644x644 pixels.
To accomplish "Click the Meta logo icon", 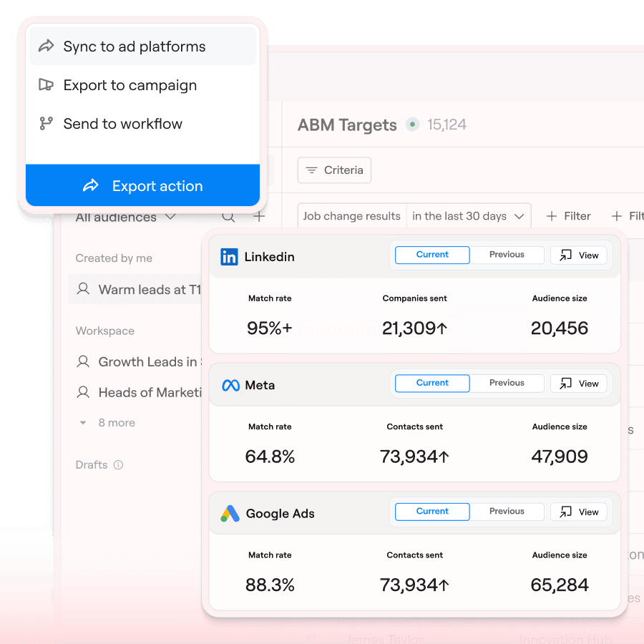I will [231, 385].
